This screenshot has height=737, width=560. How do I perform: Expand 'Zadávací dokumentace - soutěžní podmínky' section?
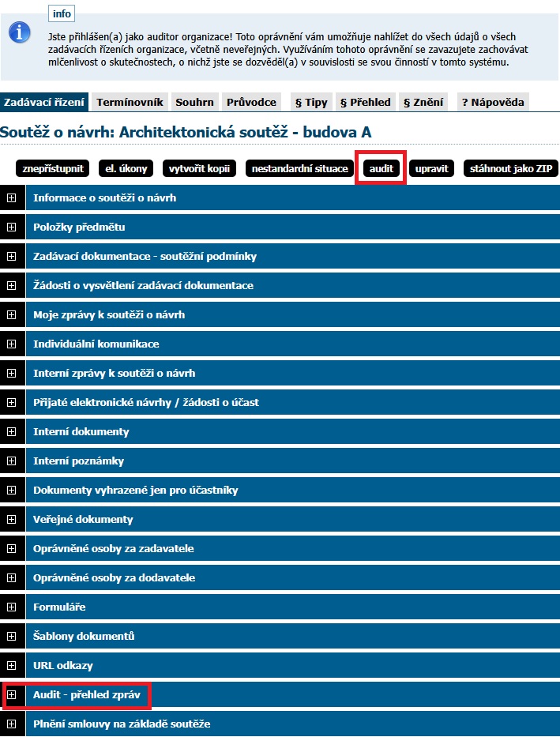tap(12, 256)
